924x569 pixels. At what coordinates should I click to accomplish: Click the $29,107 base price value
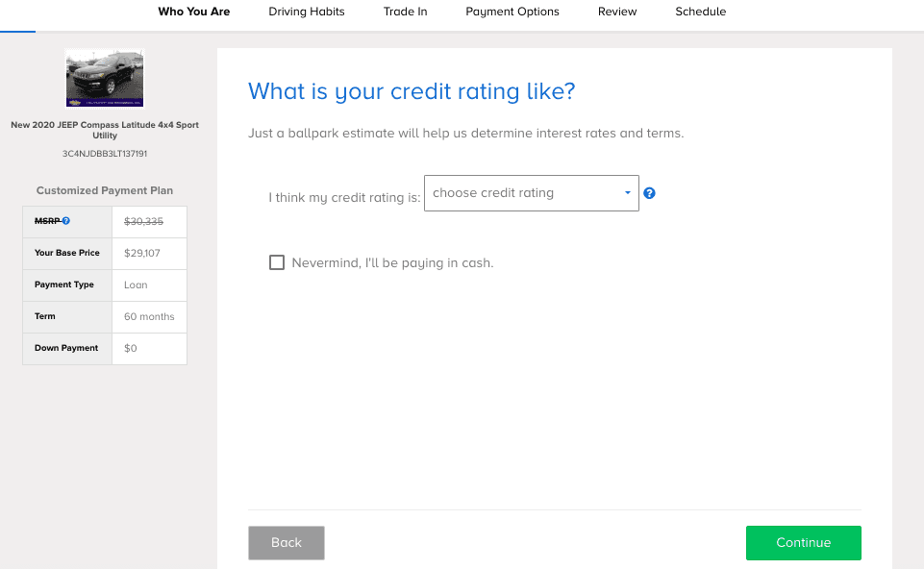click(x=142, y=254)
